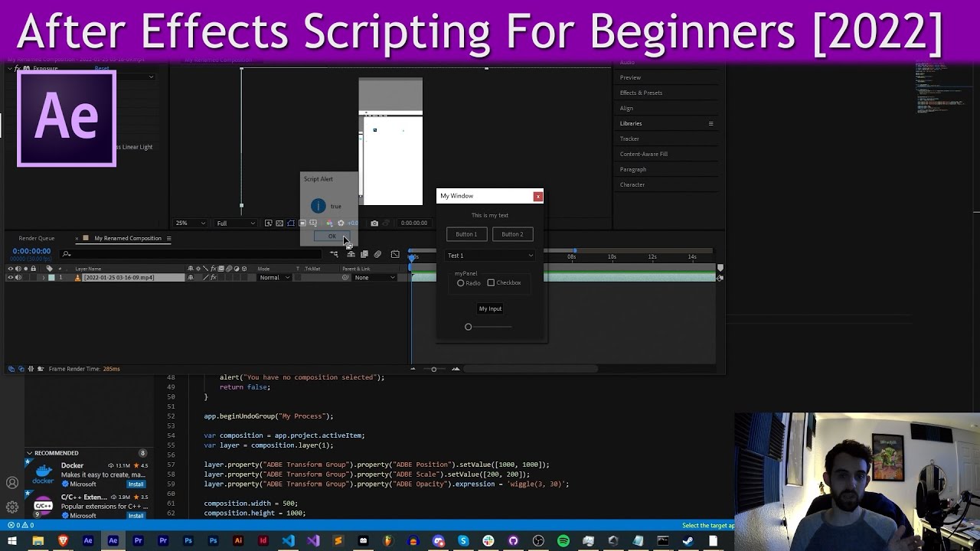Open Visual Studio Code from the taskbar
The height and width of the screenshot is (551, 980).
[288, 541]
